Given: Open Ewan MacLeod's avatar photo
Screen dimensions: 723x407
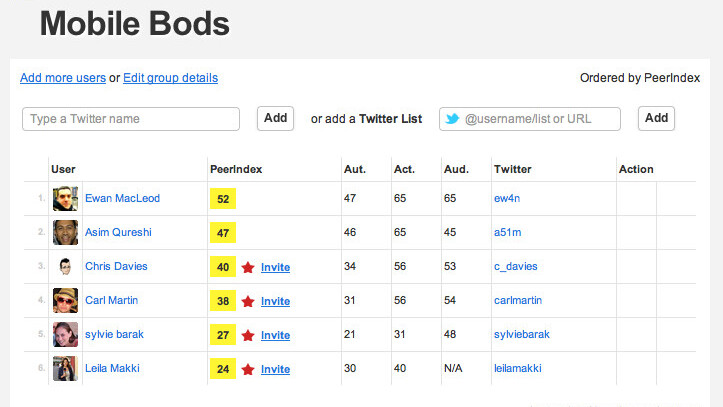Looking at the screenshot, I should (65, 198).
